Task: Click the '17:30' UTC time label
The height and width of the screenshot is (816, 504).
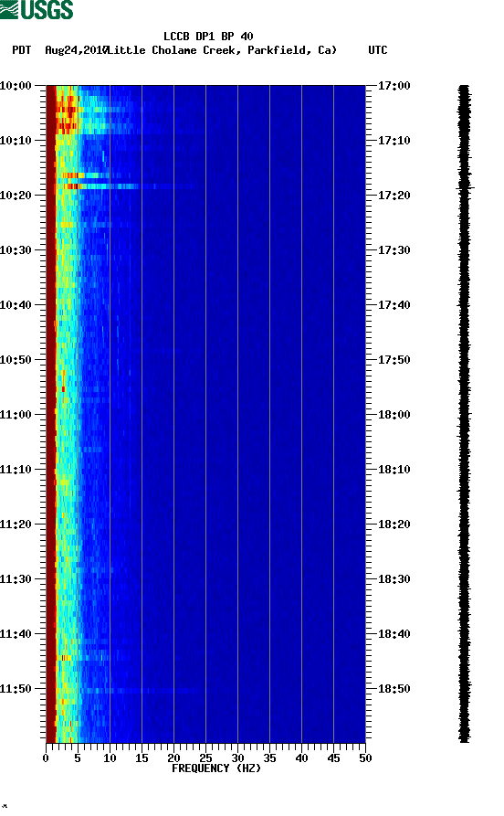Action: click(394, 249)
